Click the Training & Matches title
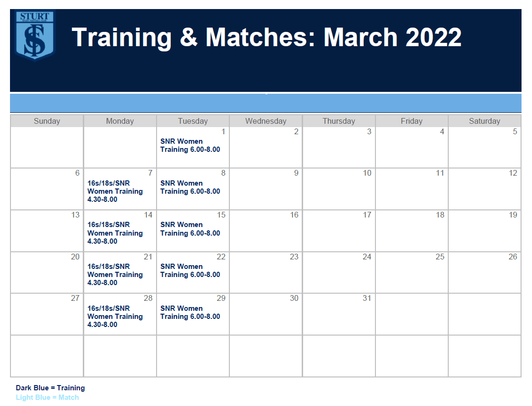The image size is (532, 406). tap(266, 37)
